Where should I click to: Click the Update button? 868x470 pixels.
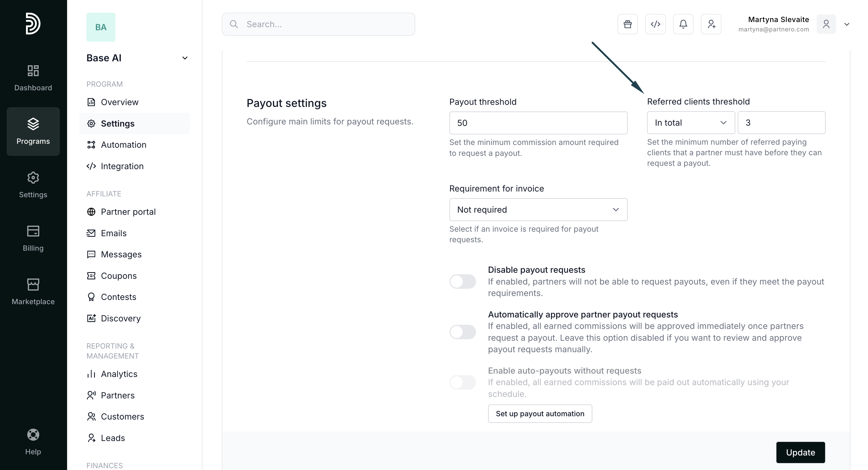click(800, 452)
